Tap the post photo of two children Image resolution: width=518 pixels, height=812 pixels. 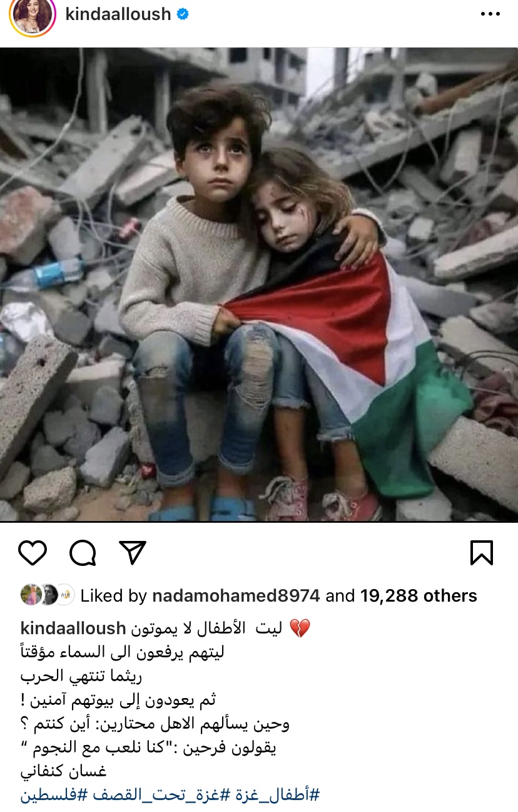coord(259,285)
